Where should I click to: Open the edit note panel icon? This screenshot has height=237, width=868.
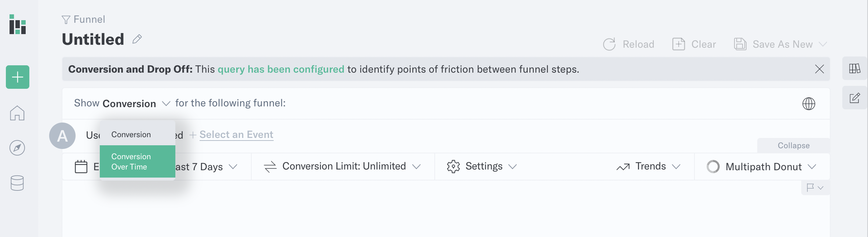pos(855,98)
